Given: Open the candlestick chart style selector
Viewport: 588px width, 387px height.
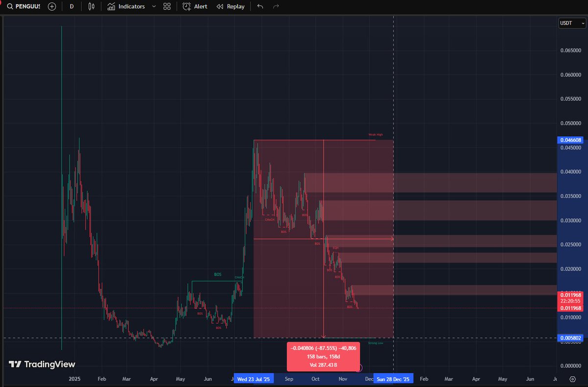Looking at the screenshot, I should pyautogui.click(x=92, y=6).
